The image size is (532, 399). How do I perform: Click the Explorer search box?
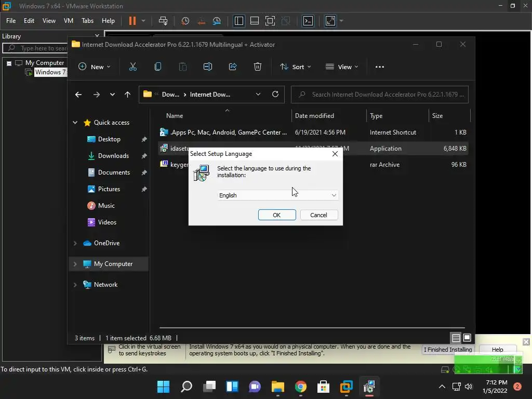coord(380,95)
